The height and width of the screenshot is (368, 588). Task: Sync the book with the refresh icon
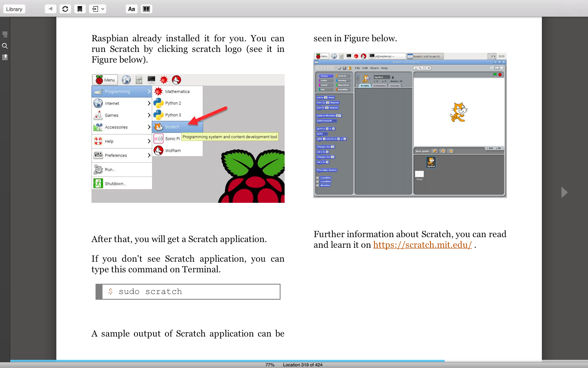pyautogui.click(x=65, y=9)
